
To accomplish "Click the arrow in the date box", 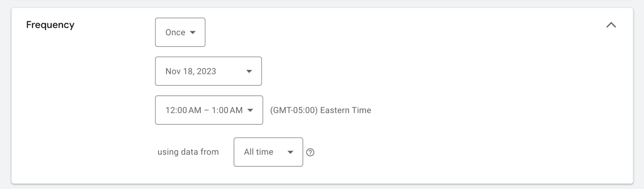I will [249, 71].
